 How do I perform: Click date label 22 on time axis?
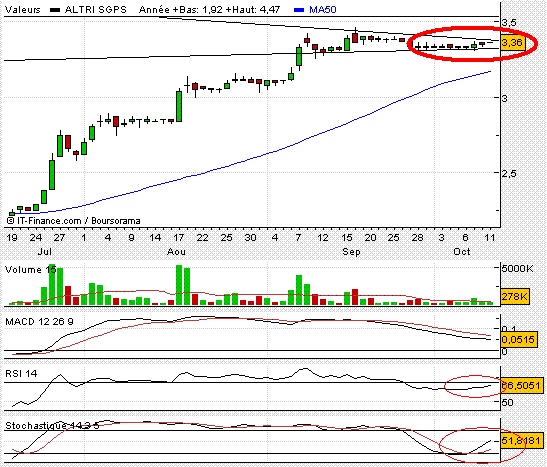click(x=202, y=238)
